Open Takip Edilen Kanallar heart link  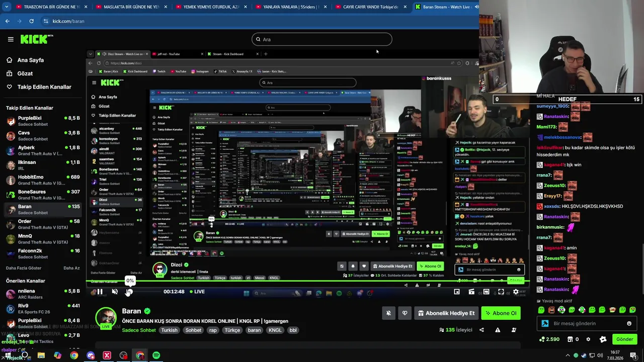(39, 87)
